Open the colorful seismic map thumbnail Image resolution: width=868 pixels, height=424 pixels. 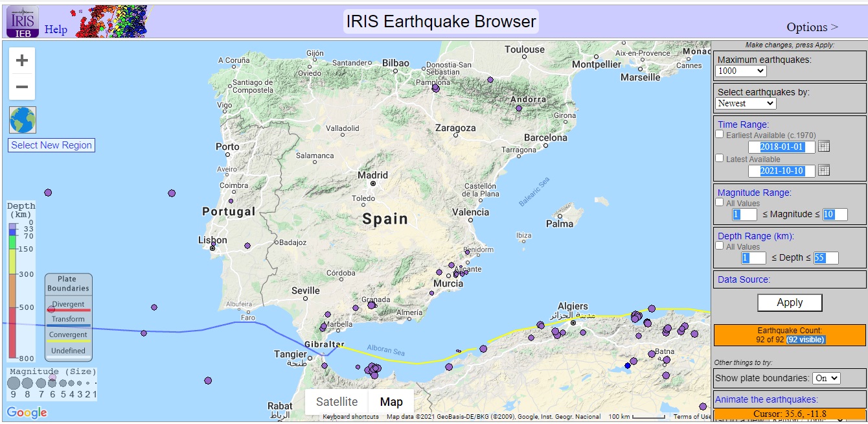pyautogui.click(x=111, y=21)
